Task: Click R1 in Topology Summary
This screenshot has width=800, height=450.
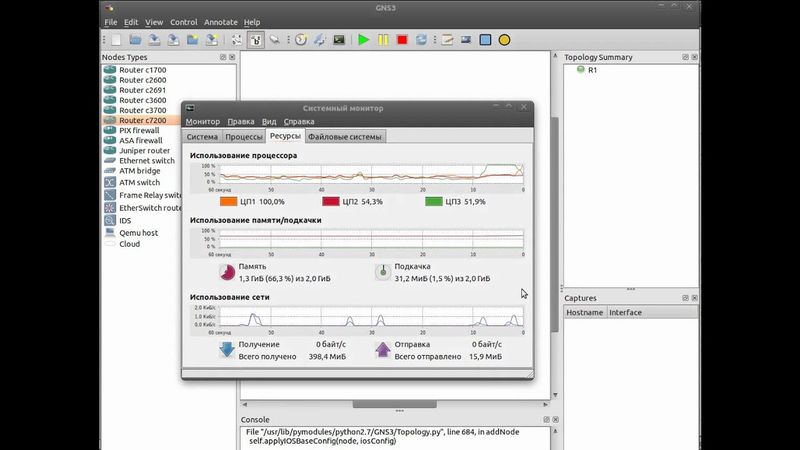Action: click(x=592, y=70)
